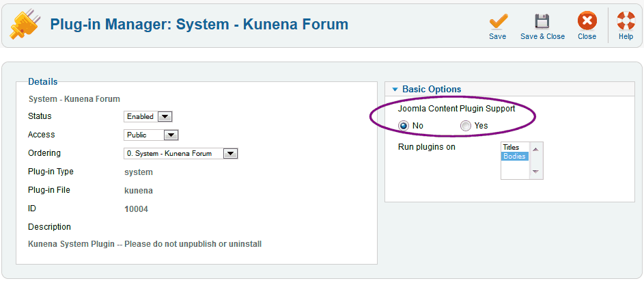
Task: Click the list scrollbar down arrow
Action: [536, 172]
